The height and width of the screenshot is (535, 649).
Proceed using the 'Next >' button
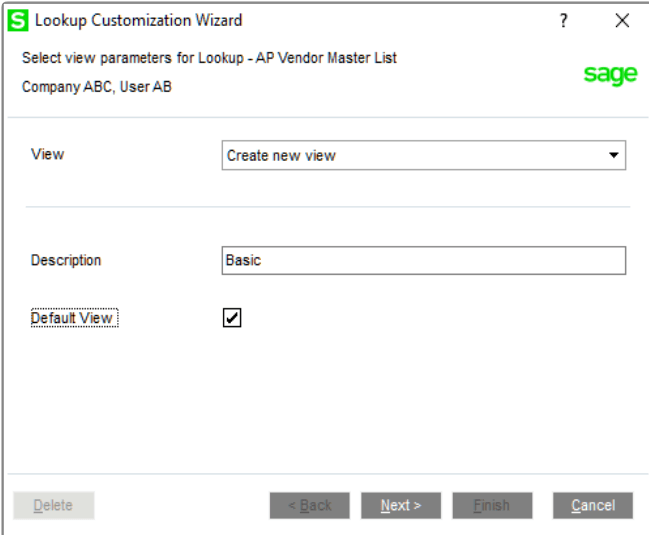coord(401,506)
